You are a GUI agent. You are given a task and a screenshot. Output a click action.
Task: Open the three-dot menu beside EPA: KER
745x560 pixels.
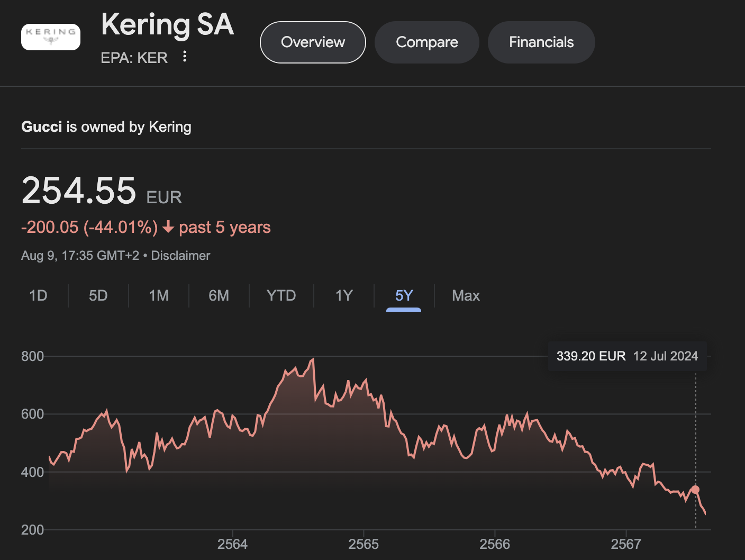185,57
